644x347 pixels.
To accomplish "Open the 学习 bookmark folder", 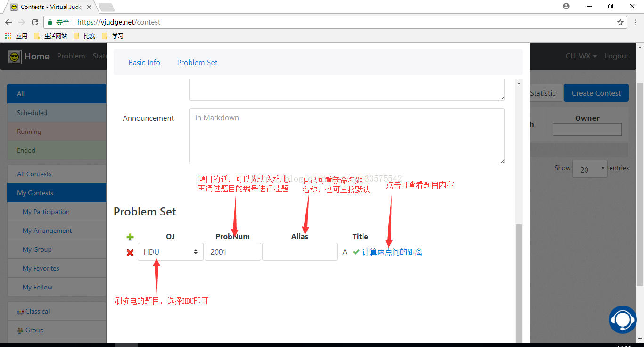I will click(113, 36).
